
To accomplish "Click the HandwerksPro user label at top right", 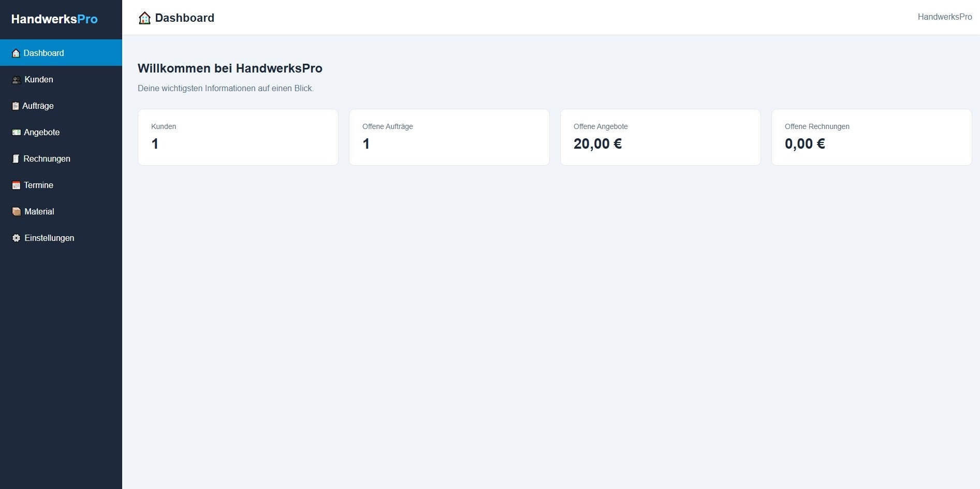I will click(x=945, y=17).
